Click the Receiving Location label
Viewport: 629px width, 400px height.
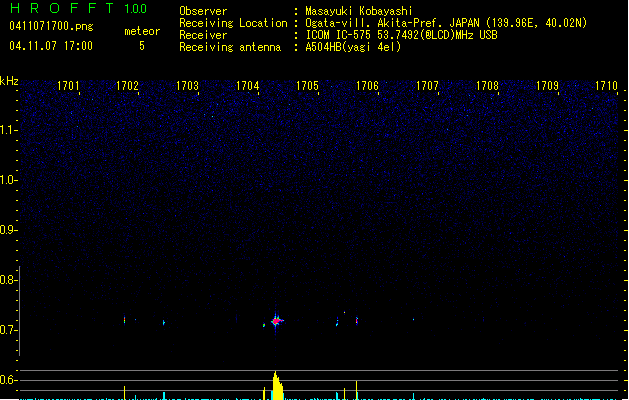[x=233, y=23]
